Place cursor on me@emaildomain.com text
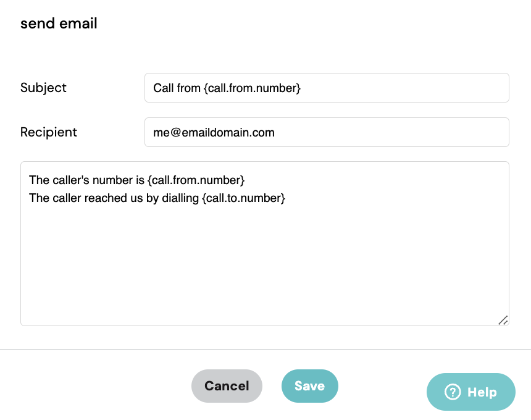The height and width of the screenshot is (420, 531). point(214,132)
